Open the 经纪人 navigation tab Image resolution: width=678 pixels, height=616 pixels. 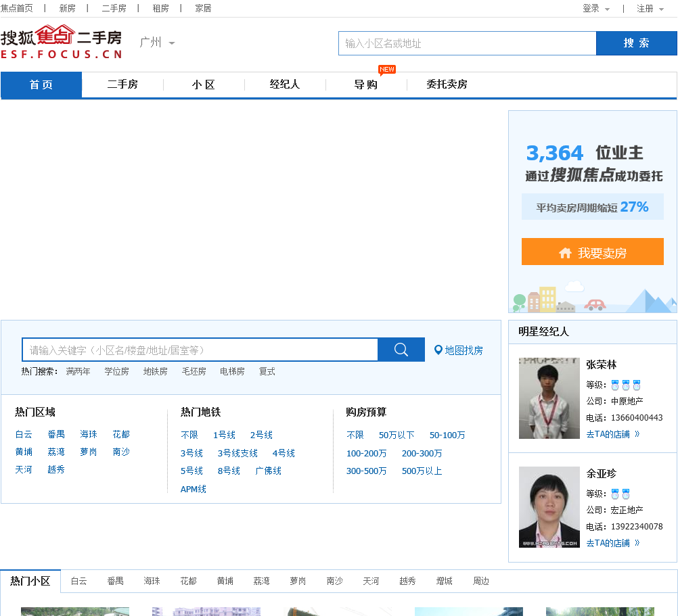tap(284, 85)
